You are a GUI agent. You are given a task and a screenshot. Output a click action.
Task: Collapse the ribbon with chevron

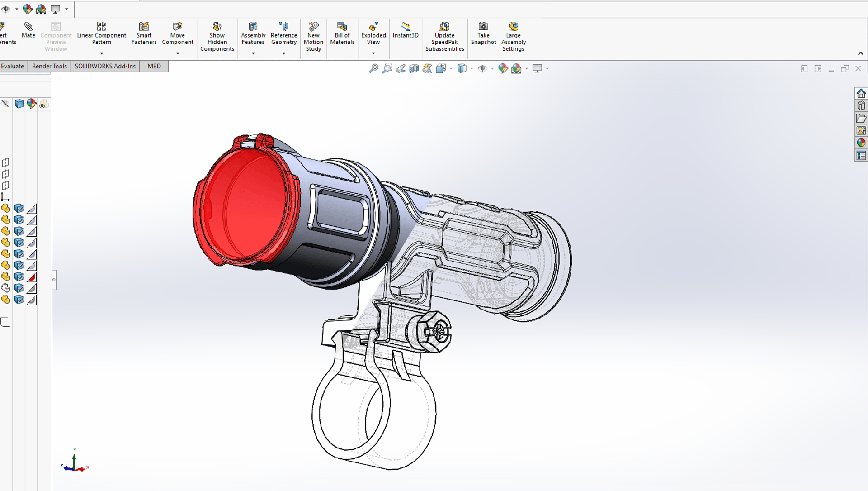pyautogui.click(x=861, y=53)
